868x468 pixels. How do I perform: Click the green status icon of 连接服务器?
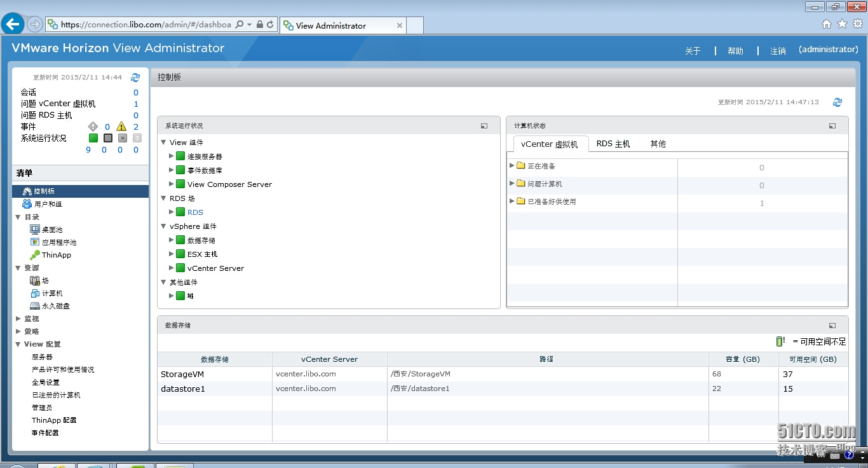click(x=180, y=156)
